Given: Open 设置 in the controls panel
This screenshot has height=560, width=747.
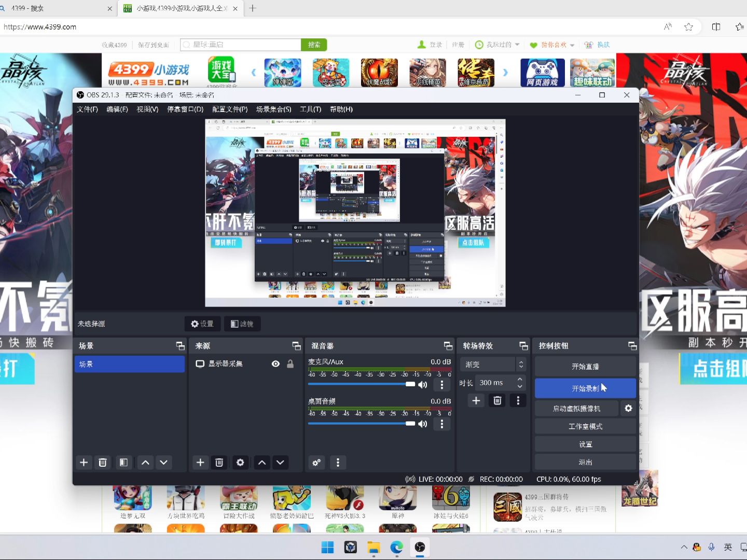Looking at the screenshot, I should coord(585,444).
